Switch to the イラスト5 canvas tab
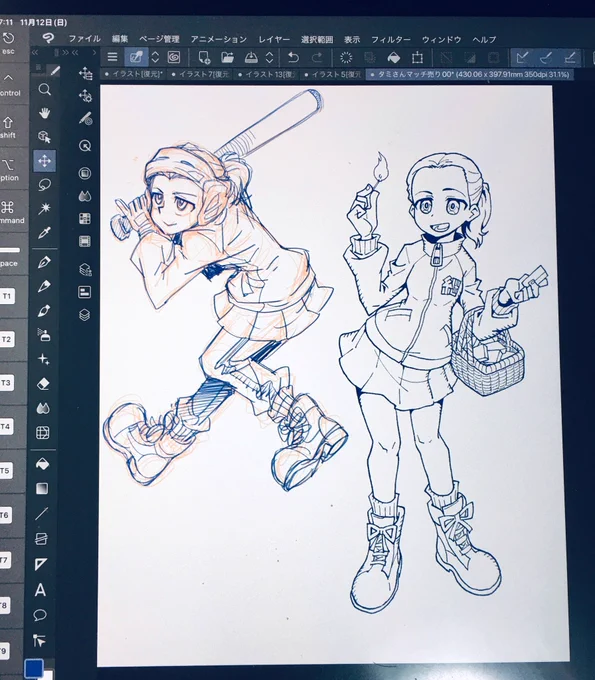Image resolution: width=595 pixels, height=680 pixels. click(x=333, y=75)
